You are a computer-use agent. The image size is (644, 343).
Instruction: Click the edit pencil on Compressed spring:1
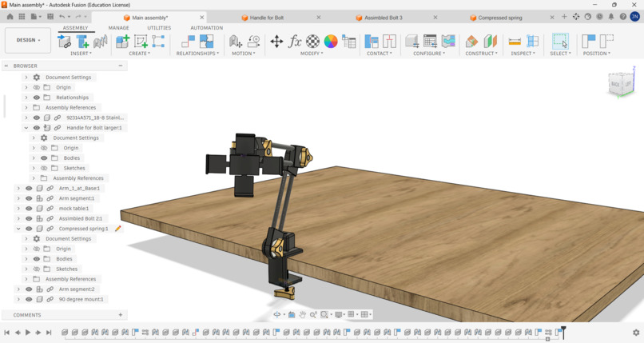pyautogui.click(x=118, y=229)
